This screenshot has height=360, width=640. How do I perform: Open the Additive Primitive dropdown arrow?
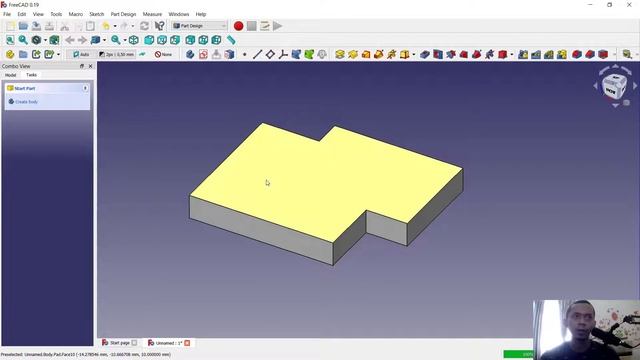(413, 54)
